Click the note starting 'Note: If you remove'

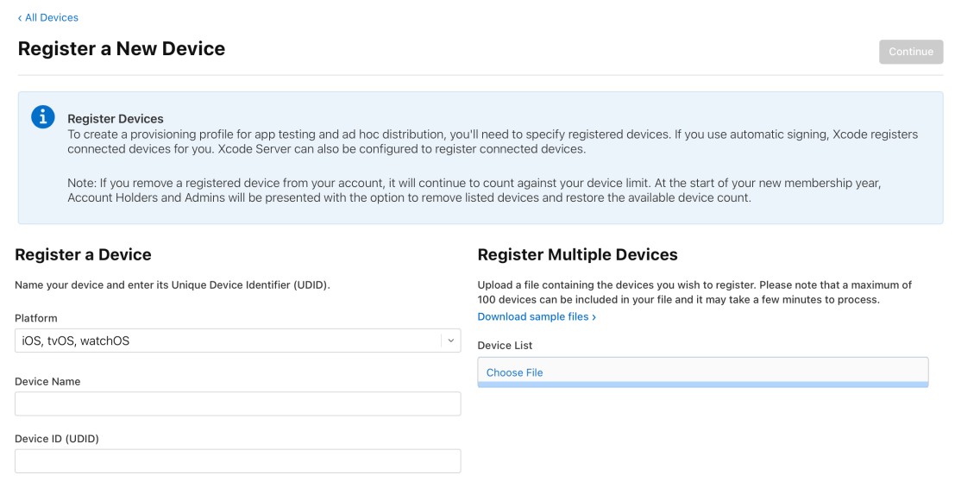point(474,191)
